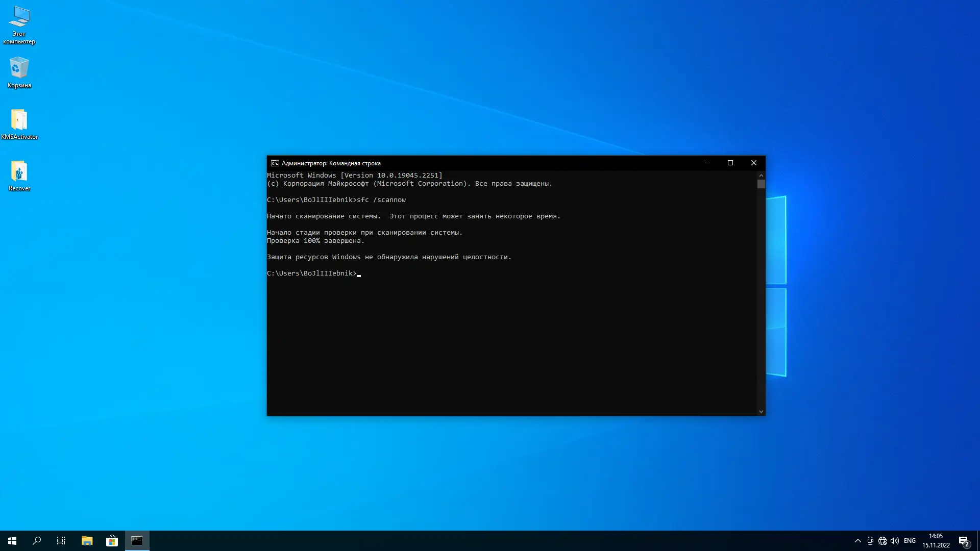Maximize the Command Prompt window
This screenshot has height=551, width=980.
point(730,163)
